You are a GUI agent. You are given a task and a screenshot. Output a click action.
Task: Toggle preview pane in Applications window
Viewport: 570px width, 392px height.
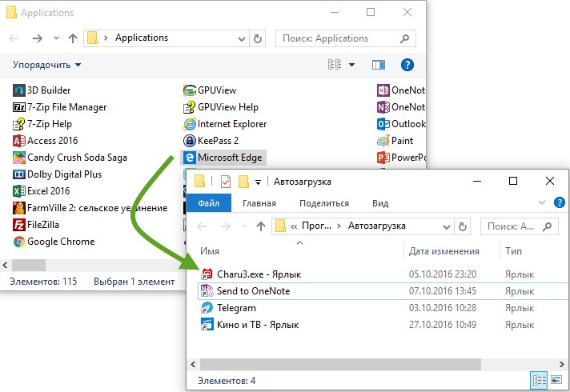coord(379,65)
